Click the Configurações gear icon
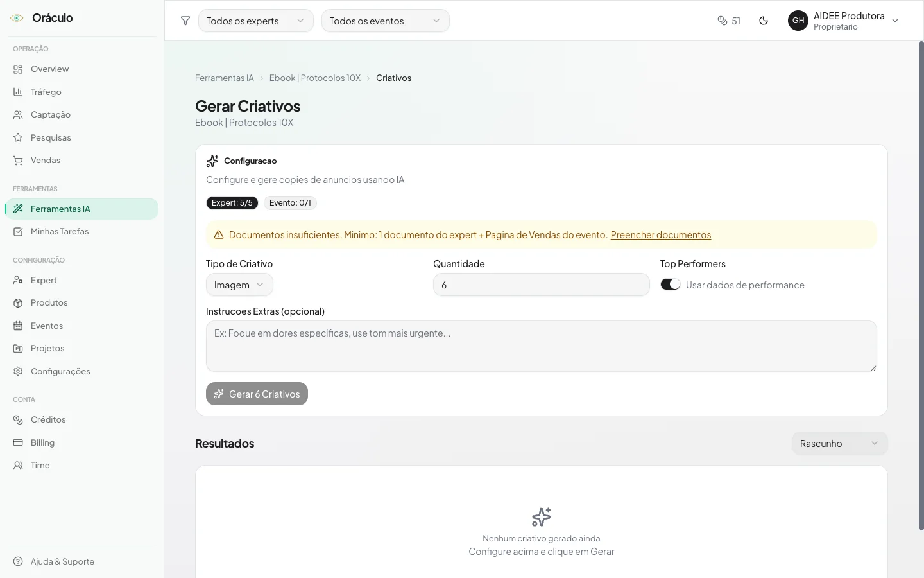Screen dimensions: 924x578 point(18,371)
